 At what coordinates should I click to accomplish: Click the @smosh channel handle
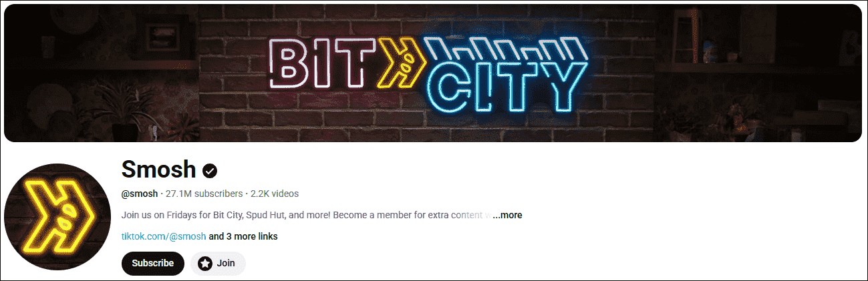pyautogui.click(x=140, y=194)
